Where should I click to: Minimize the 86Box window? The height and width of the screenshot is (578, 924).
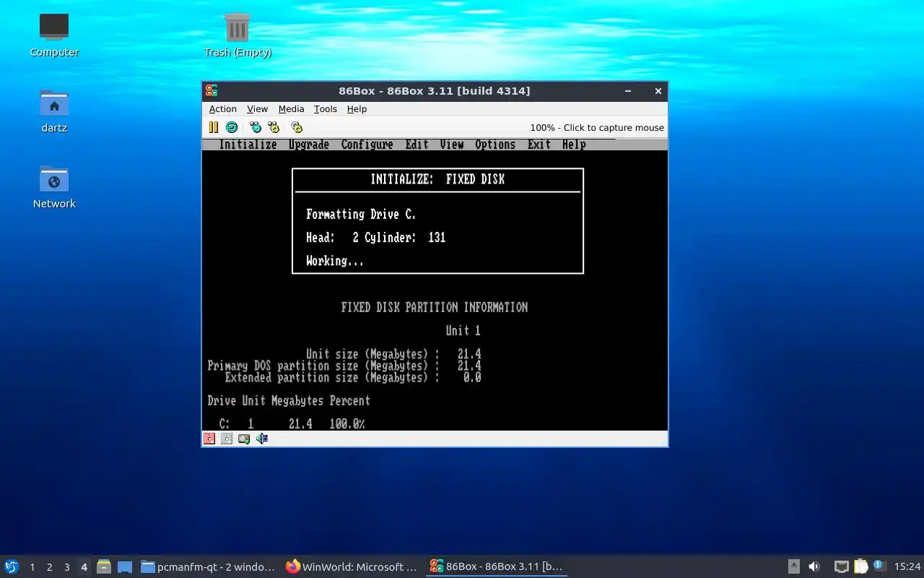628,91
